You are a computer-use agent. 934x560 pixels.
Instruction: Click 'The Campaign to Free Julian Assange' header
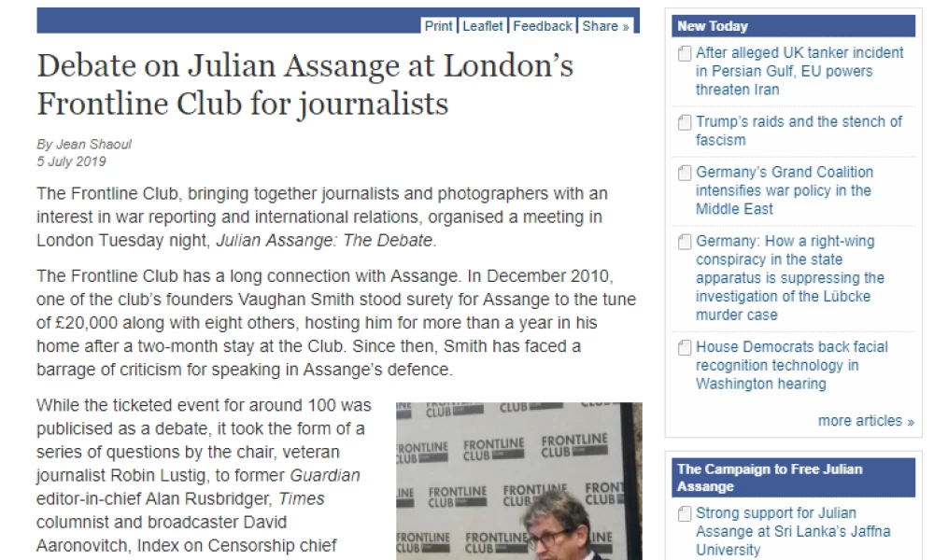pos(793,477)
